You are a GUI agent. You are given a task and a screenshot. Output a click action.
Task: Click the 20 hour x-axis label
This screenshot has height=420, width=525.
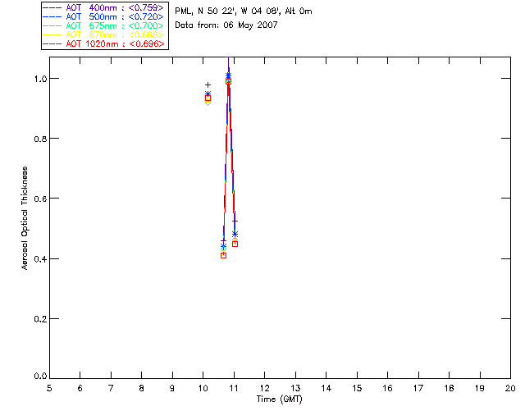tap(510, 388)
